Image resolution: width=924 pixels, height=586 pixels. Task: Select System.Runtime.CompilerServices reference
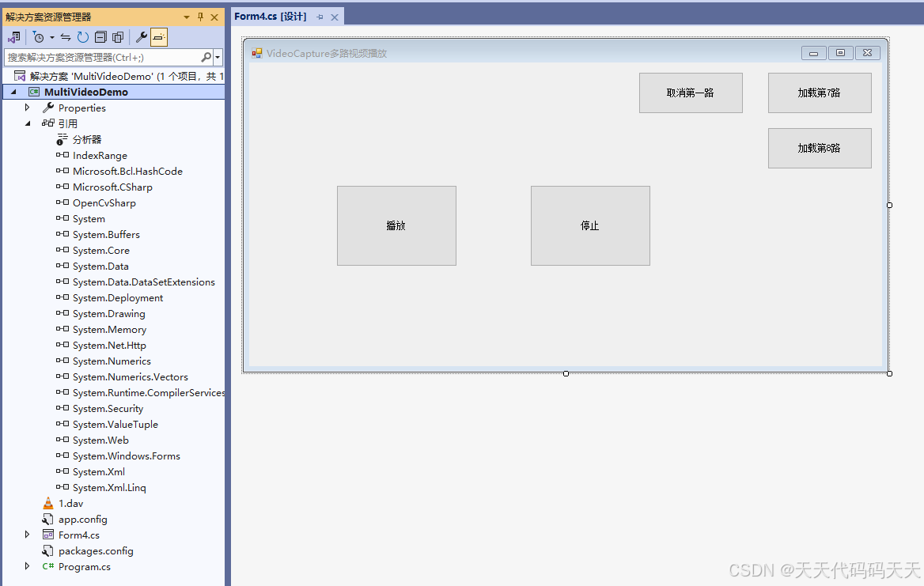[x=149, y=393]
